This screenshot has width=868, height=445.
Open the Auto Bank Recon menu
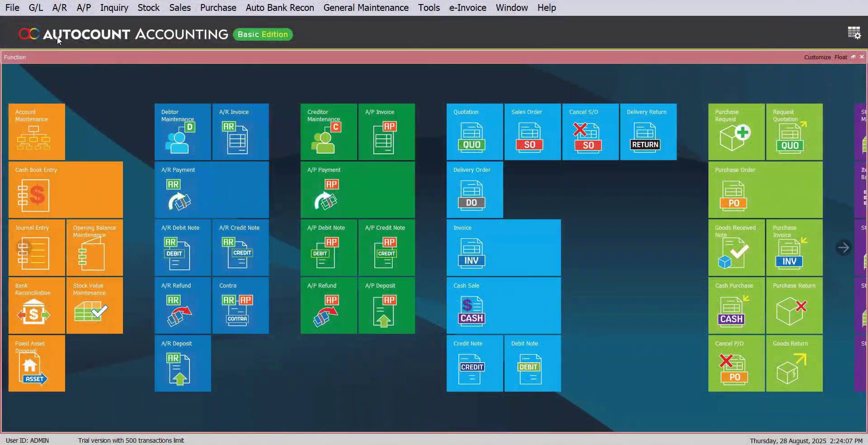point(280,8)
